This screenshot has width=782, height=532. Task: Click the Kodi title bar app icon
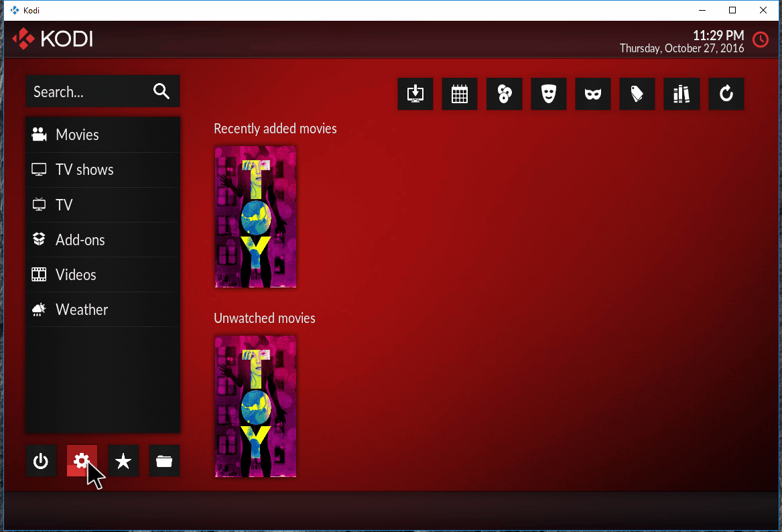click(15, 10)
